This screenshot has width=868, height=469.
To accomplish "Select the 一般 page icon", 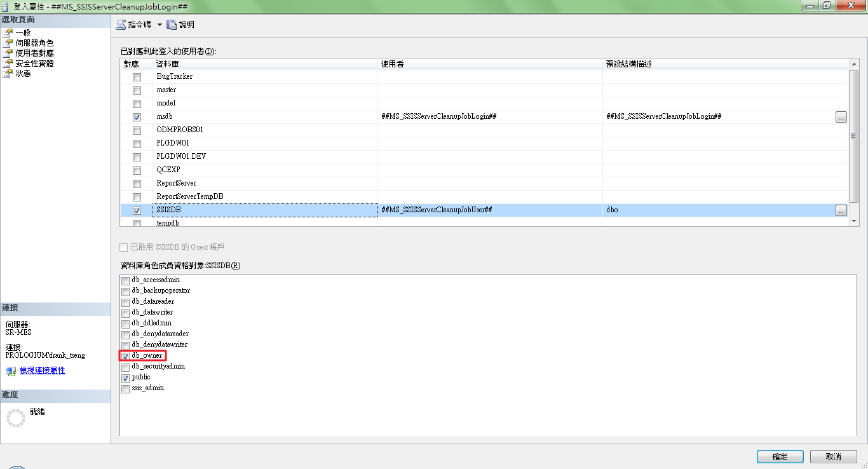I will coord(8,33).
